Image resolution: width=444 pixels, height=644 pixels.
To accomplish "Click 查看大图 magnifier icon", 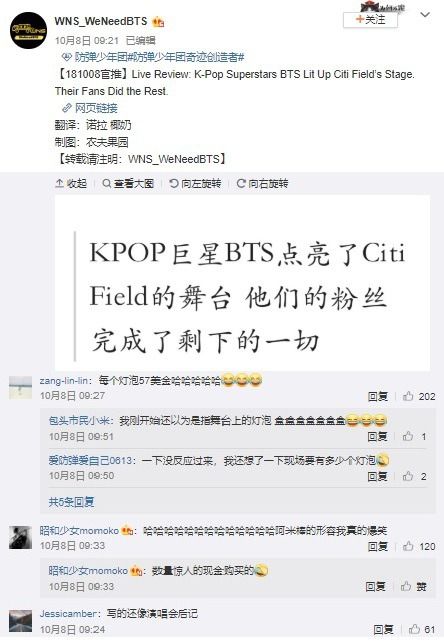I will pyautogui.click(x=106, y=183).
